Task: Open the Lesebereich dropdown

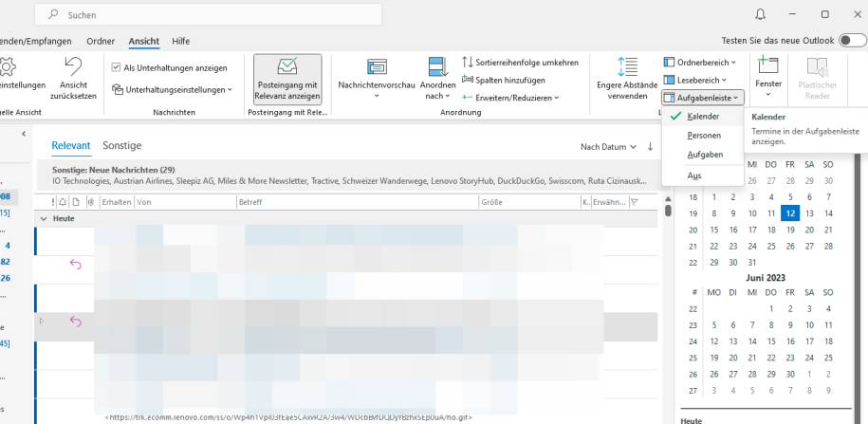Action: (x=695, y=81)
